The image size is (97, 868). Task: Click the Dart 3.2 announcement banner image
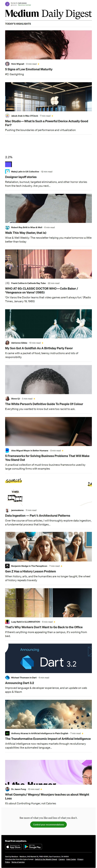(x=48, y=658)
